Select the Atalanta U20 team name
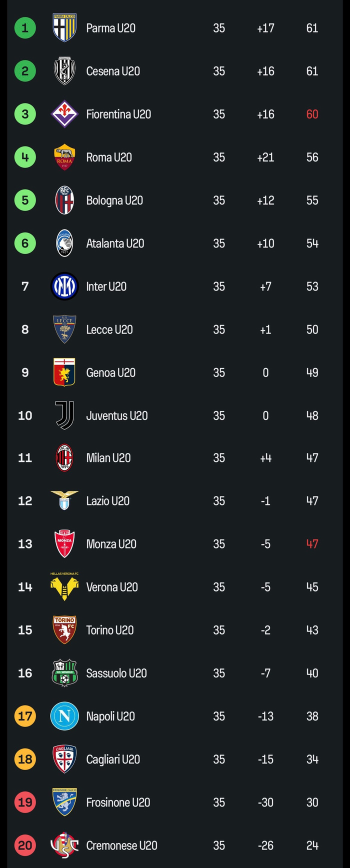The image size is (350, 868). [x=115, y=243]
